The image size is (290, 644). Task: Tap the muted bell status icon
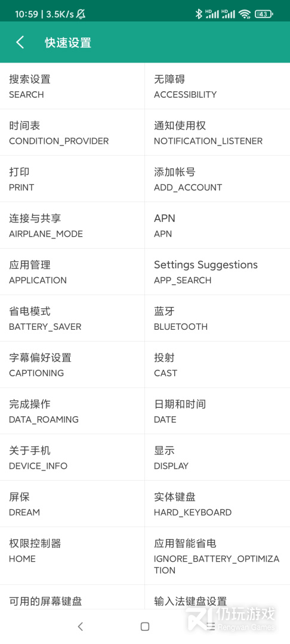pyautogui.click(x=81, y=14)
